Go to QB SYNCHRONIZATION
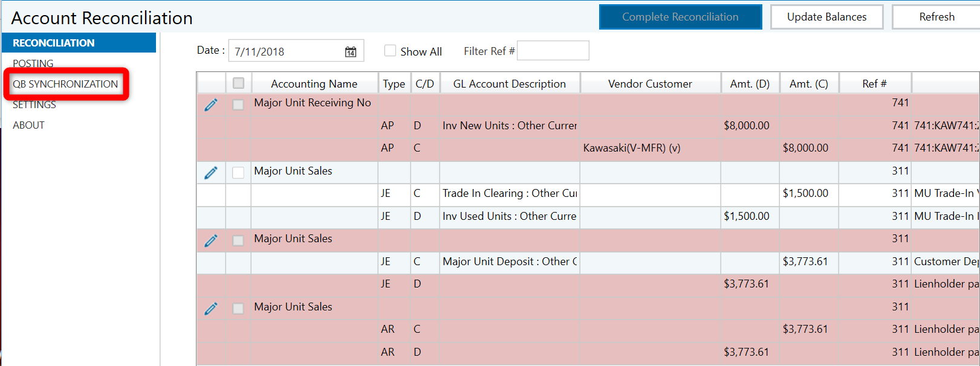The width and height of the screenshot is (980, 366). pos(65,84)
